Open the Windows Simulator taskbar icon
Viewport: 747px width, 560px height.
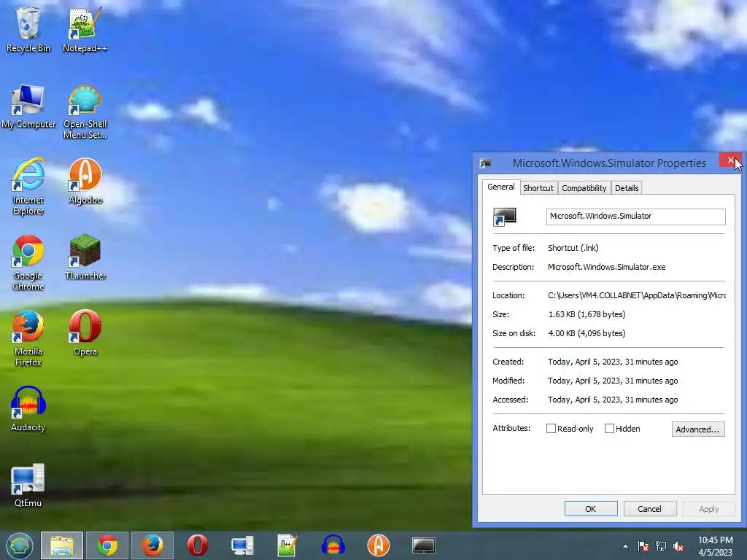click(424, 545)
